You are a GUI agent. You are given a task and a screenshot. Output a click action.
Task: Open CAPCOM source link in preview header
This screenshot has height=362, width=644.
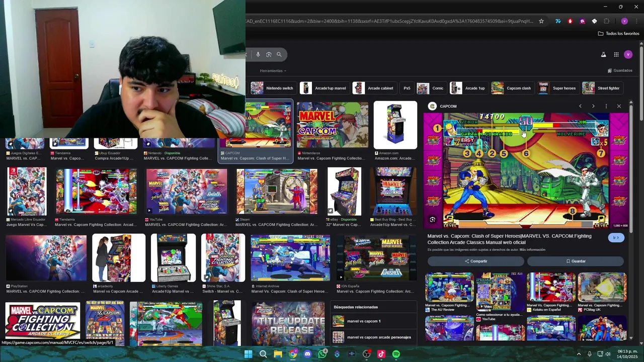(x=443, y=106)
